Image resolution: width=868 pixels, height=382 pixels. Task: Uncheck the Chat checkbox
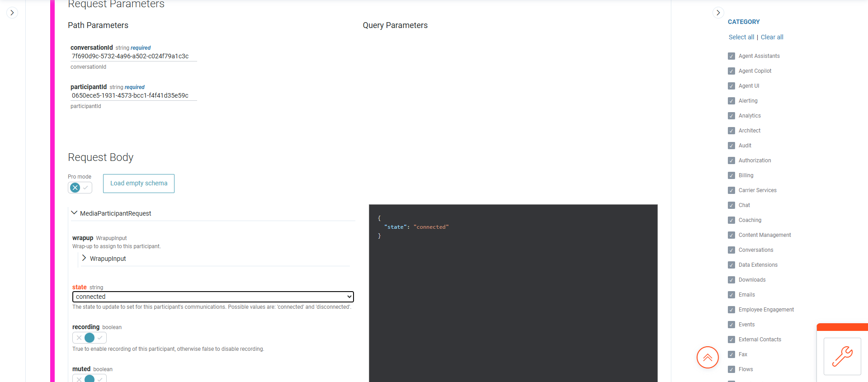(731, 205)
